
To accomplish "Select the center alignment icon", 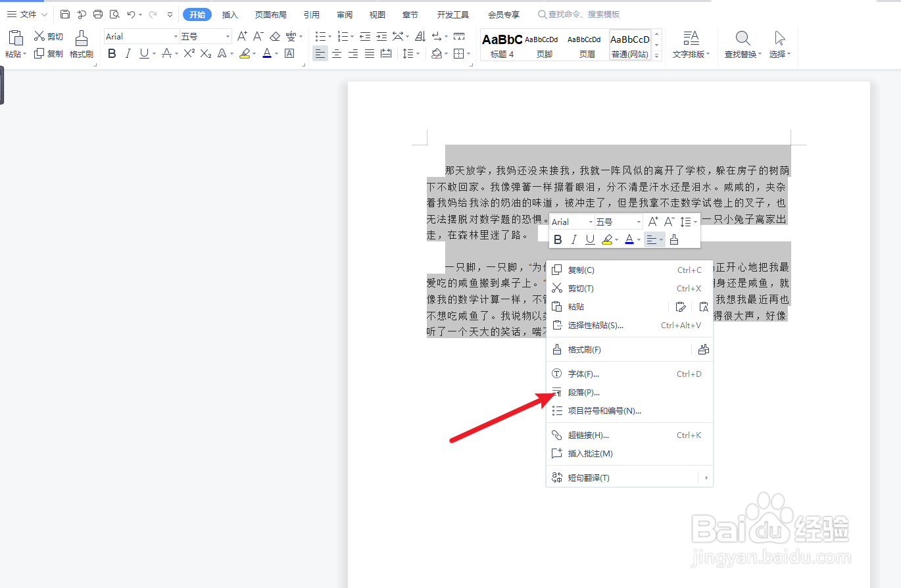I will [x=336, y=54].
